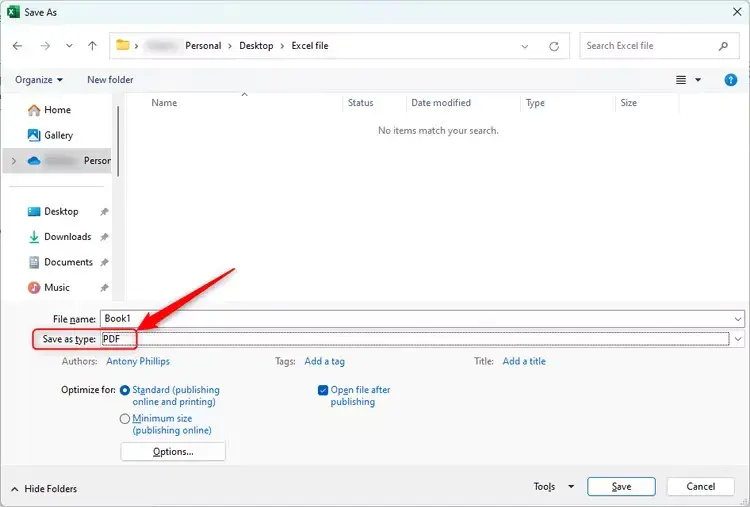Open the Organize menu
The width and height of the screenshot is (750, 507).
39,80
